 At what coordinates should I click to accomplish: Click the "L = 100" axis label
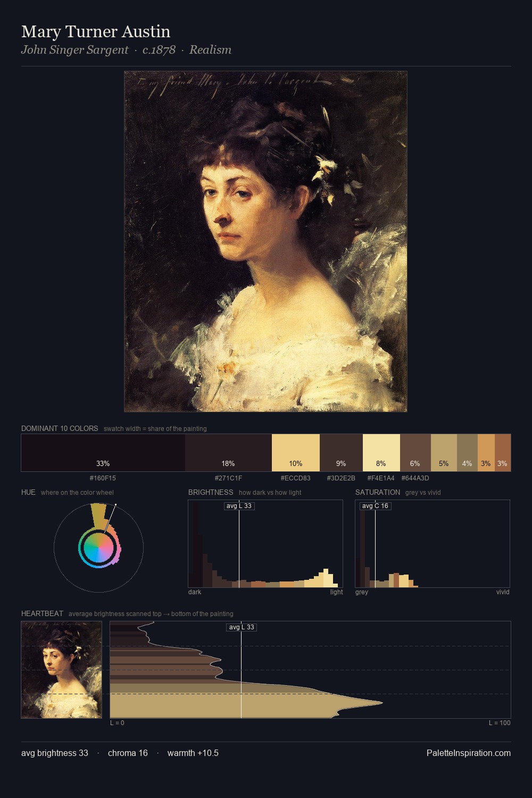click(x=500, y=723)
